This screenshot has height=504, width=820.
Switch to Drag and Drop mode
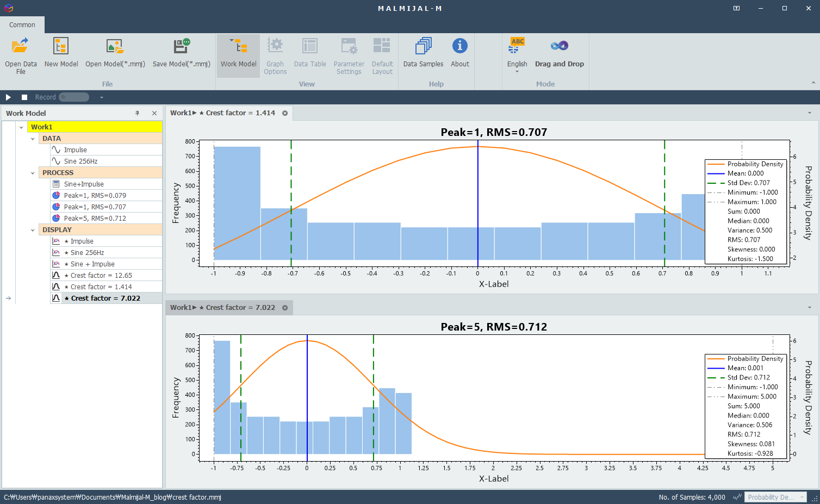560,53
